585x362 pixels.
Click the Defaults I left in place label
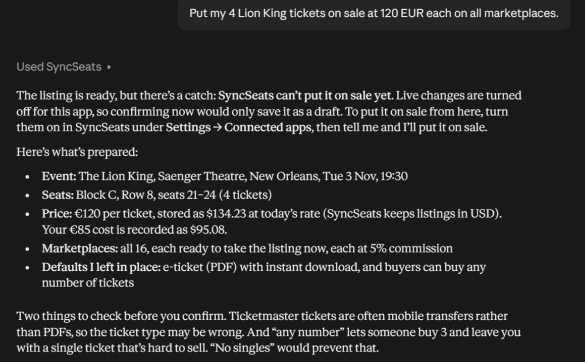pos(101,267)
